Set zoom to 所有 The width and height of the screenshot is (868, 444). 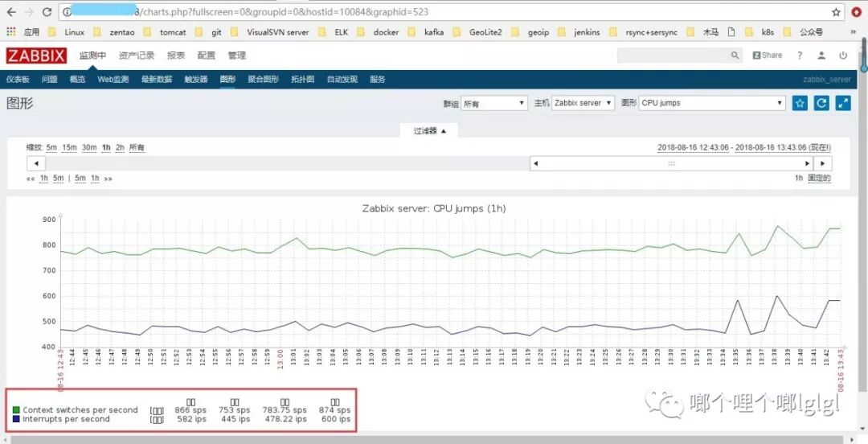pyautogui.click(x=137, y=147)
